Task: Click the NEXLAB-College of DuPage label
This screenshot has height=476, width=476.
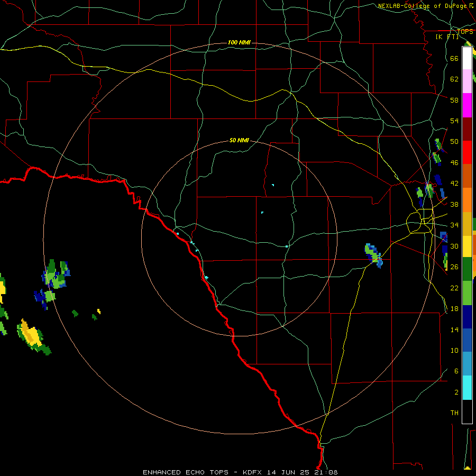Action: point(426,6)
